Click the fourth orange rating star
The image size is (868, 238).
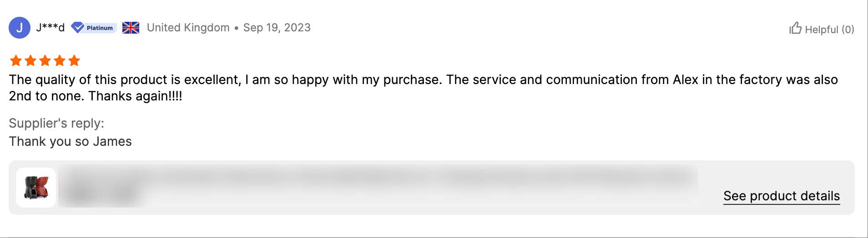(x=60, y=60)
